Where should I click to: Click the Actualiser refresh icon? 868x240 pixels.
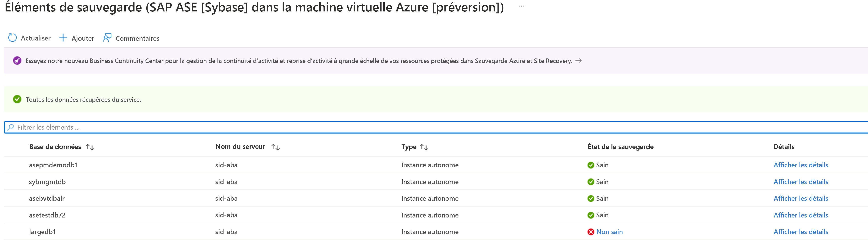click(12, 38)
